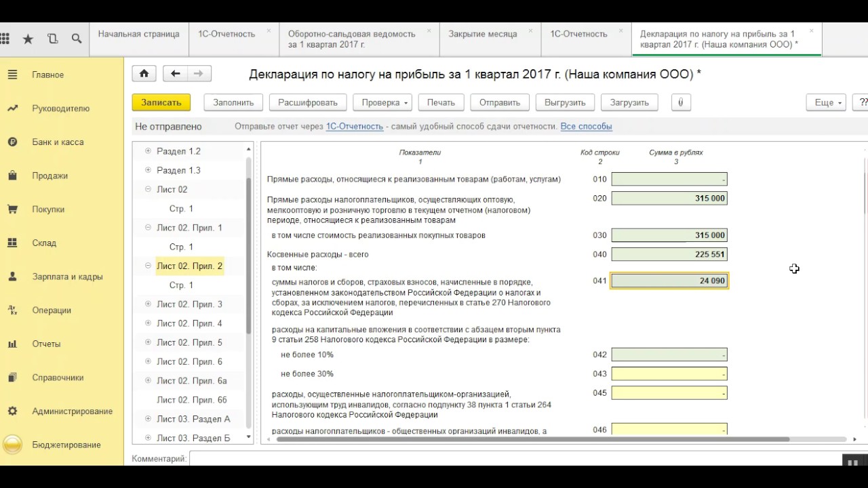Screen dimensions: 868x488
Task: Expand Раздел 1.2 tree node
Action: tap(148, 151)
